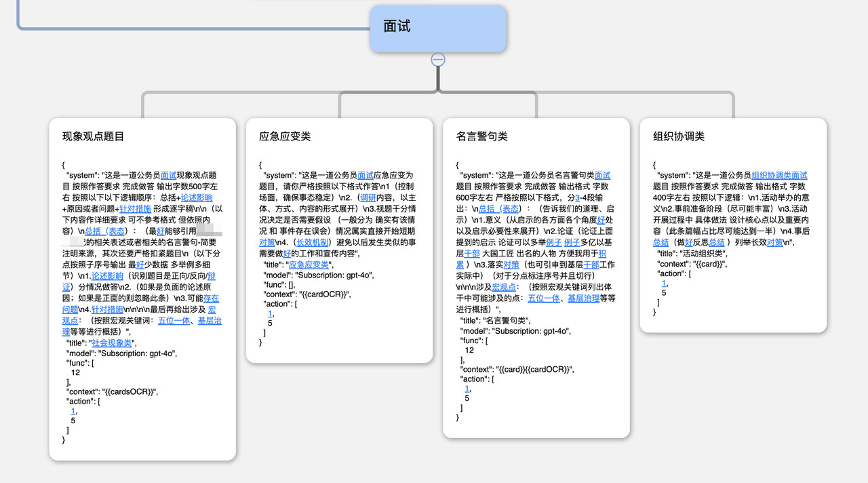The image size is (868, 483).
Task: Open 针对措施 link after 存在问题
Action: pos(96,309)
